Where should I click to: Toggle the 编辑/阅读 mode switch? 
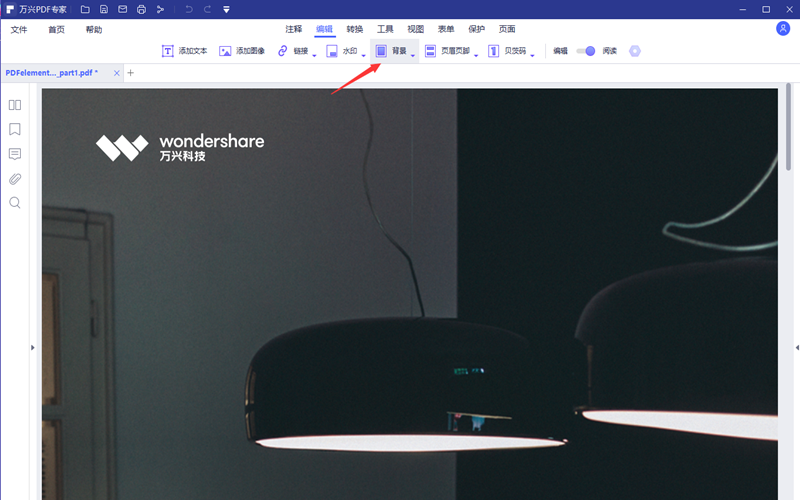[586, 51]
